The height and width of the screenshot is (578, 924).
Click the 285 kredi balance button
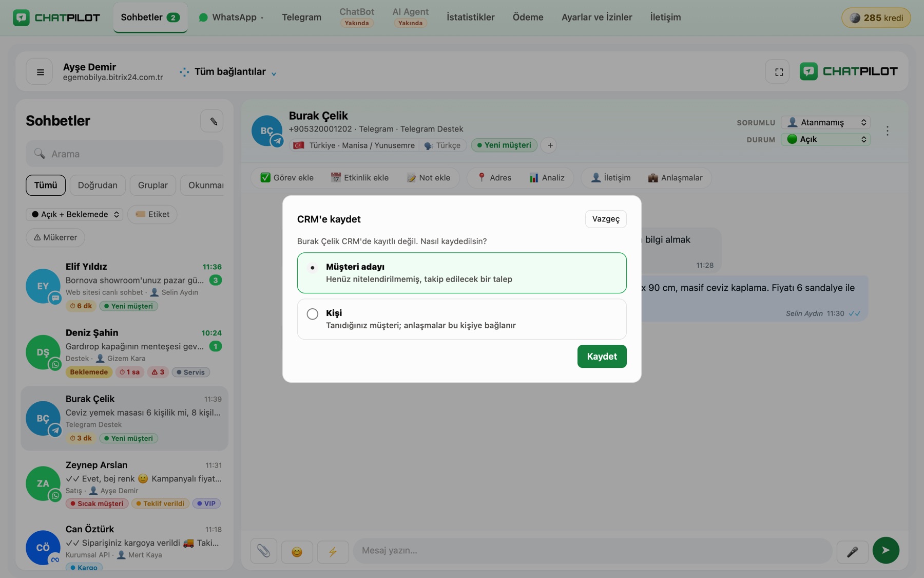click(x=876, y=18)
